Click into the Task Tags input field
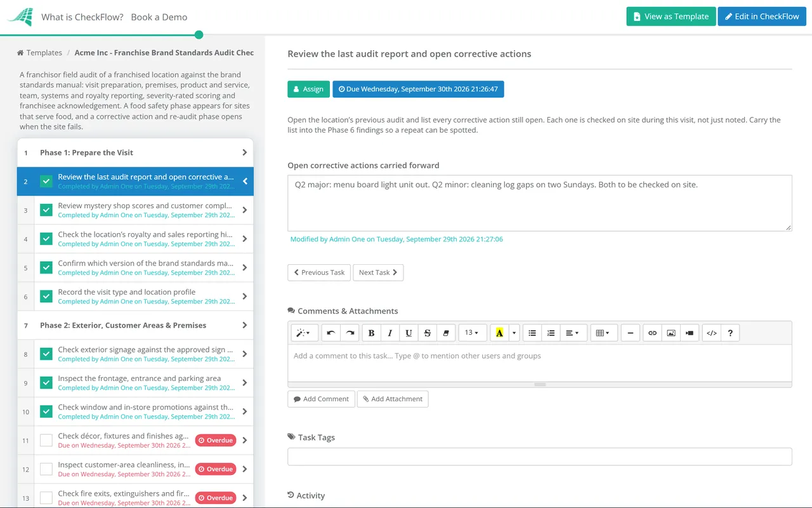This screenshot has width=812, height=508. pyautogui.click(x=540, y=457)
